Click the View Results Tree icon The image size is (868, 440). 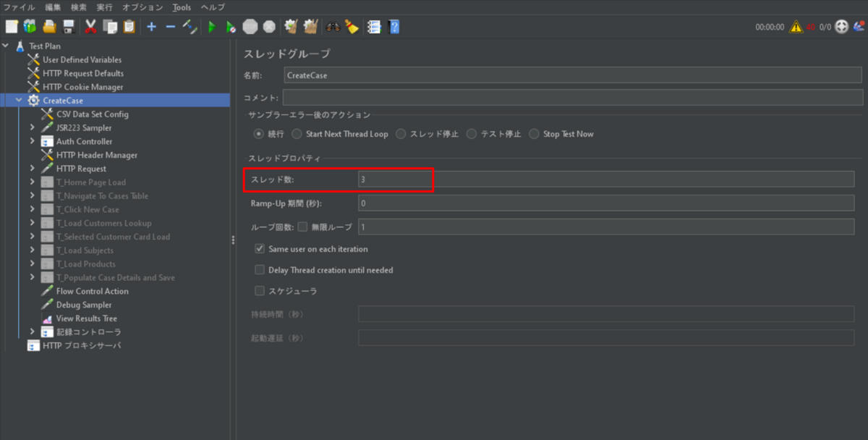click(x=48, y=318)
